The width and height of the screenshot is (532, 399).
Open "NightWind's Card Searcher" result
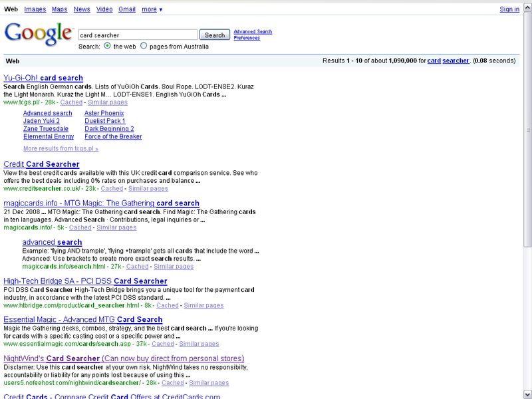124,358
